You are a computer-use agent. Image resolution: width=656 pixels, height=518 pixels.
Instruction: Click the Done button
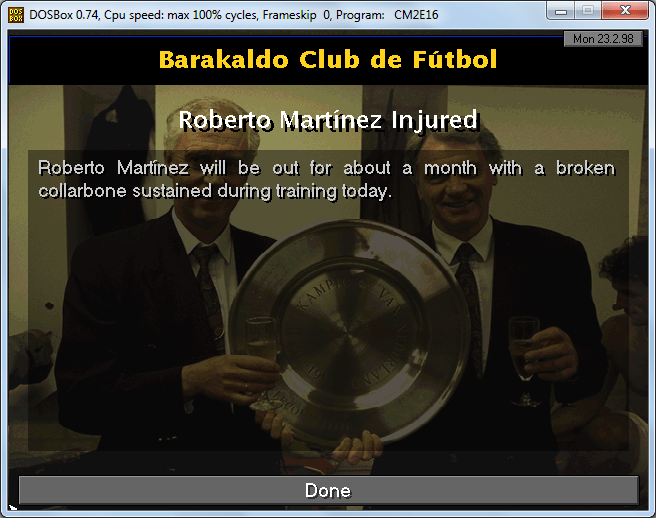328,490
